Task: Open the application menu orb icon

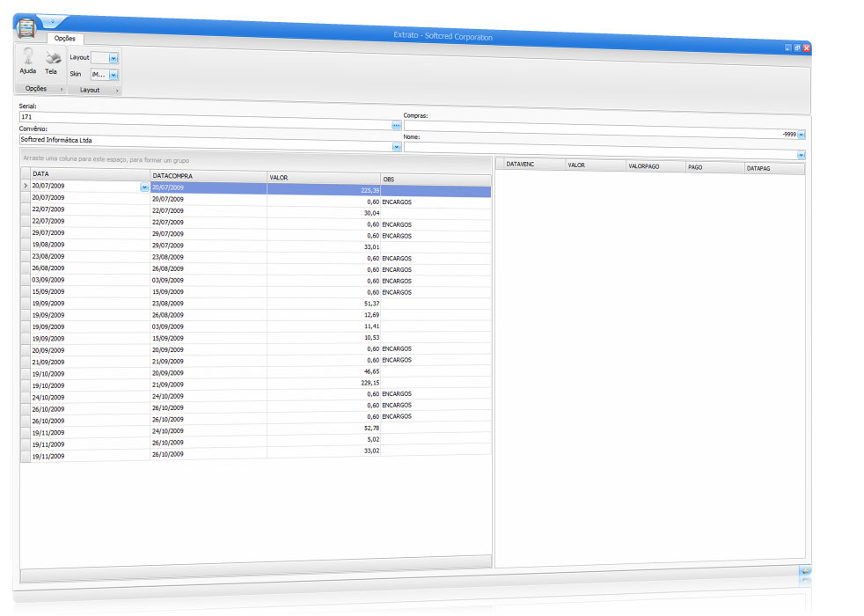Action: tap(28, 26)
